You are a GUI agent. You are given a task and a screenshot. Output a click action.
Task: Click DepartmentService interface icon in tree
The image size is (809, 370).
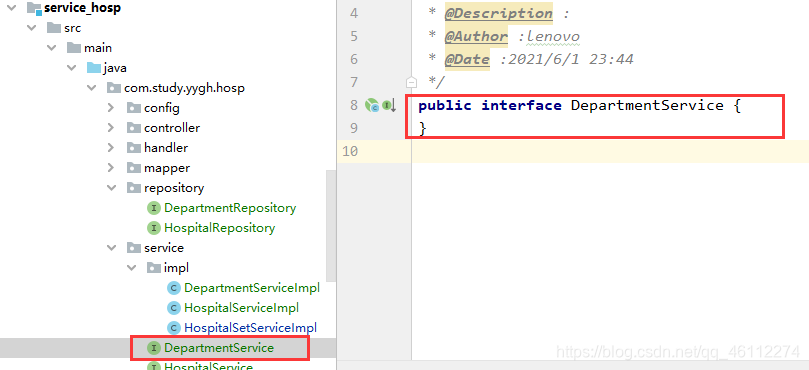154,348
